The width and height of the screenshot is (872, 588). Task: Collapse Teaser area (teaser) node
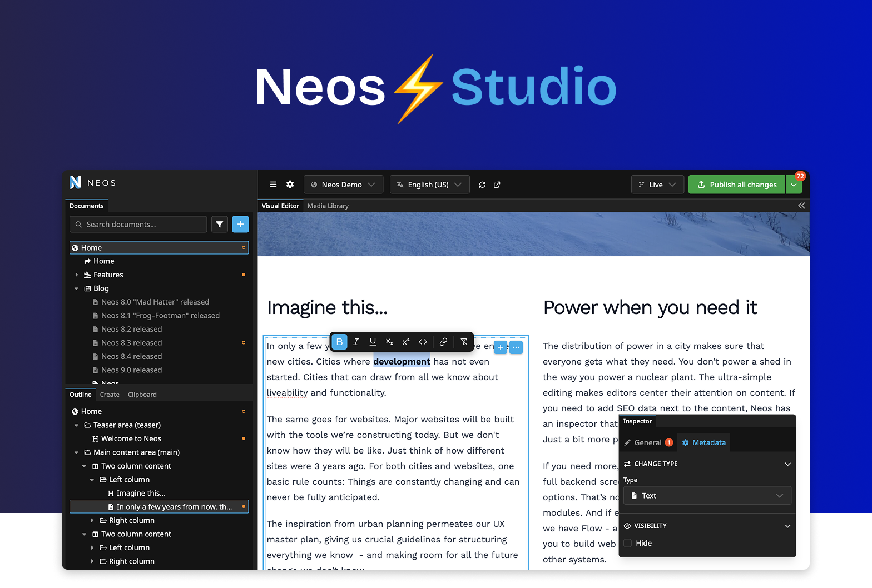coord(77,425)
